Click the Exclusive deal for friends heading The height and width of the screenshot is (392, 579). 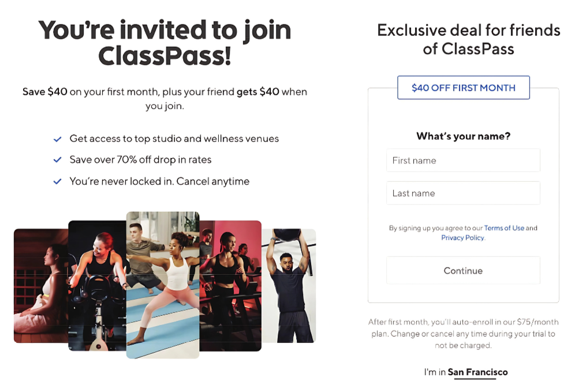(469, 39)
